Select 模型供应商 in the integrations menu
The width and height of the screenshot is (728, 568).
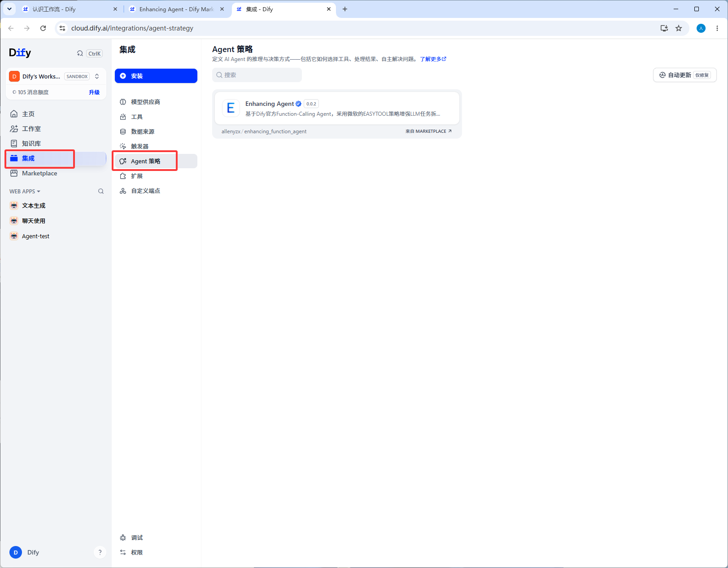156,102
